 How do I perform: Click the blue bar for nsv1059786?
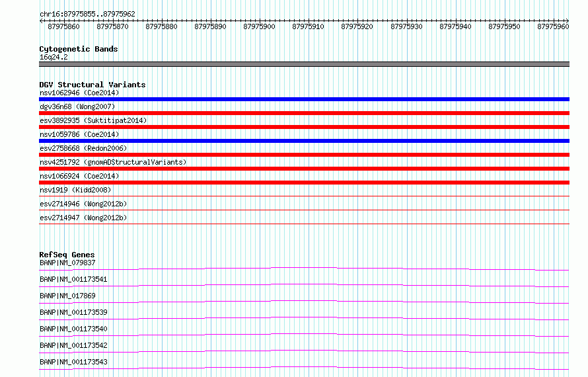click(x=304, y=141)
